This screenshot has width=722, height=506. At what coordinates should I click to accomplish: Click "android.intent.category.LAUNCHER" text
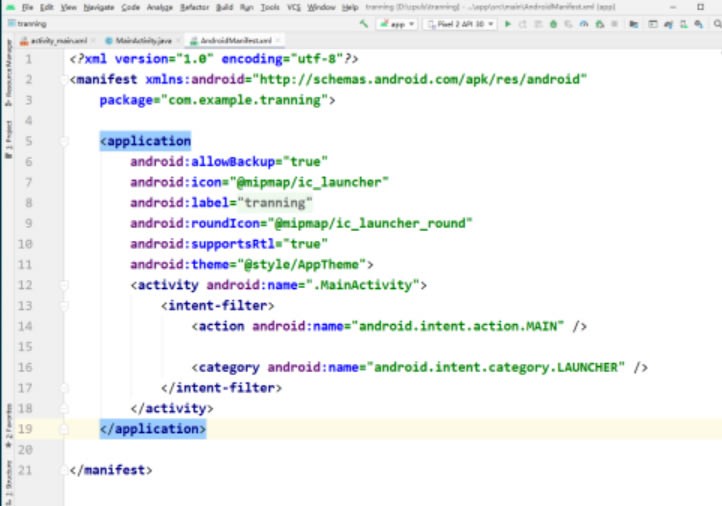point(496,367)
